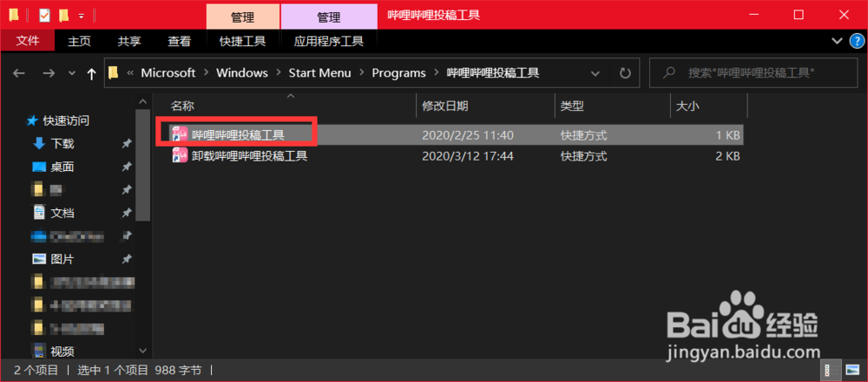Click the 卸载哔哩哔哩投稿工具 shortcut icon
Viewport: 868px width, 382px height.
click(180, 156)
